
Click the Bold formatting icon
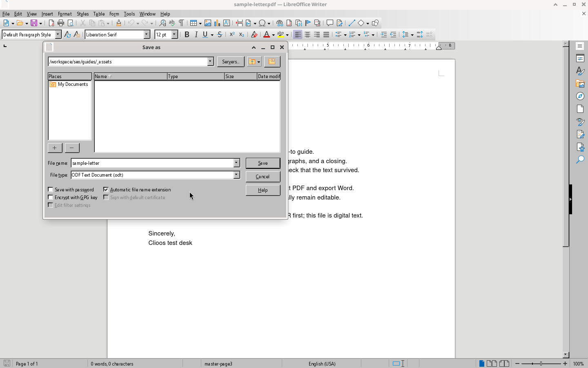coord(187,35)
